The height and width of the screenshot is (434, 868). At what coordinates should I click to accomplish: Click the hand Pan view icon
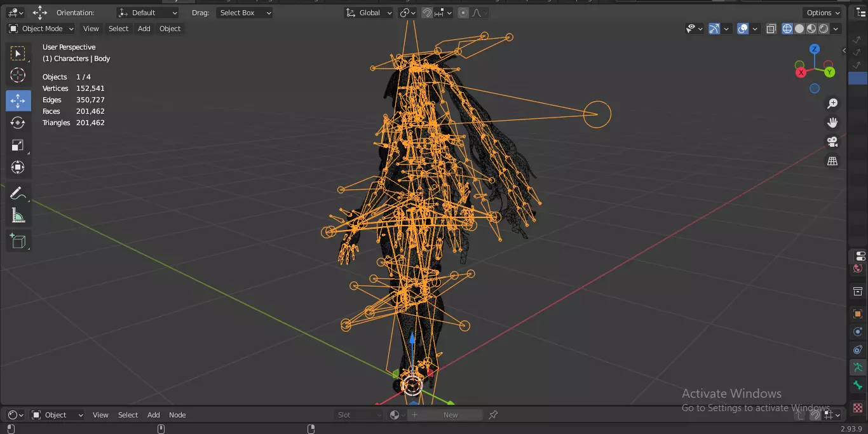pyautogui.click(x=832, y=123)
